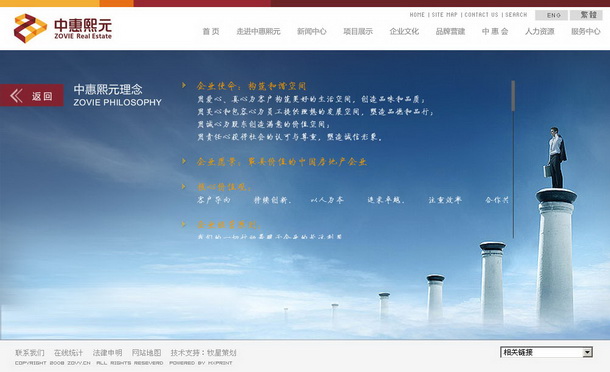The height and width of the screenshot is (372, 610).
Task: Open the 品牌营建 menu item
Action: click(450, 32)
